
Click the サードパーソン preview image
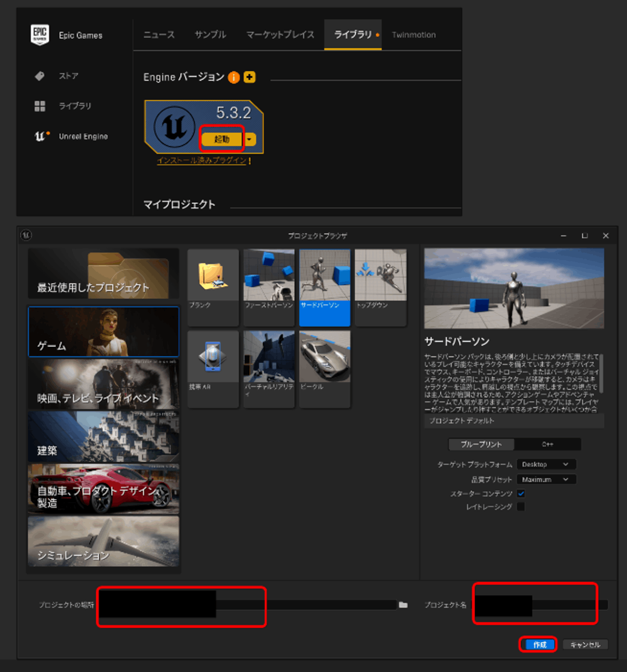tap(514, 288)
